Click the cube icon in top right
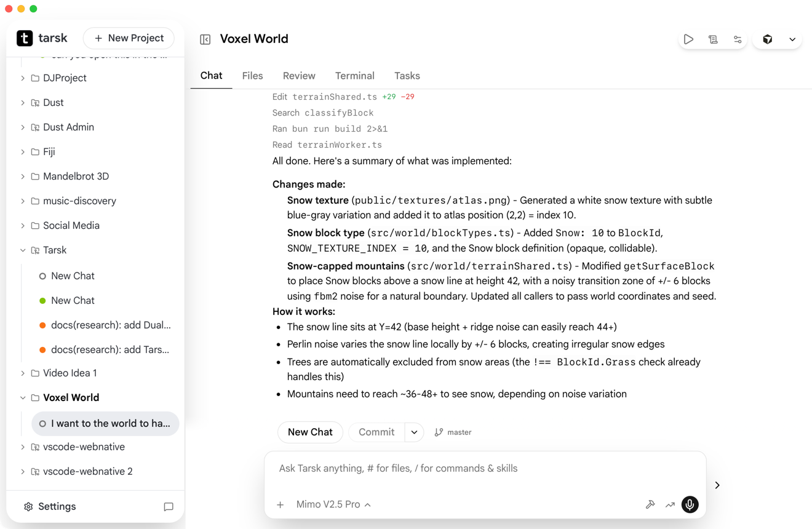Screen dimensions: 812x529 tap(768, 39)
